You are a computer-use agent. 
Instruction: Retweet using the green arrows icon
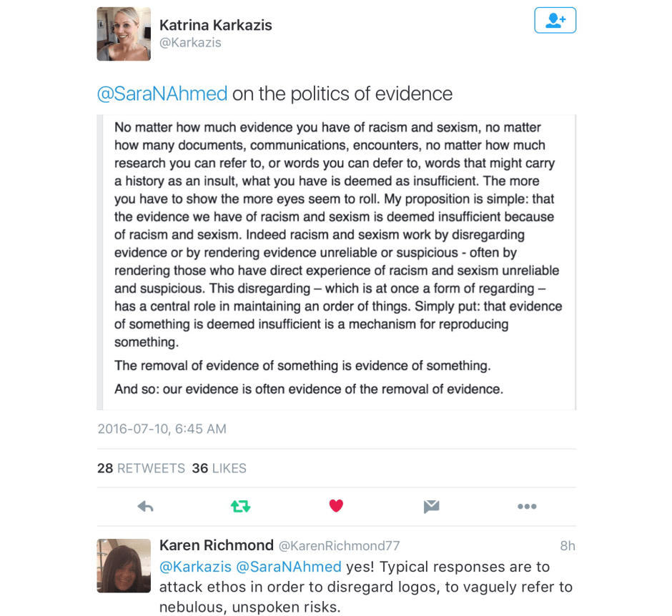click(240, 507)
